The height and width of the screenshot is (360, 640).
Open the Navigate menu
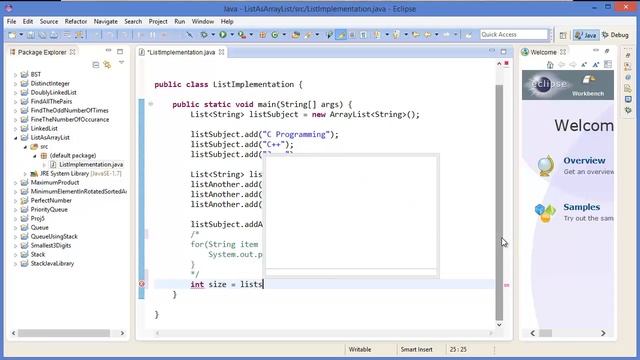pos(105,21)
